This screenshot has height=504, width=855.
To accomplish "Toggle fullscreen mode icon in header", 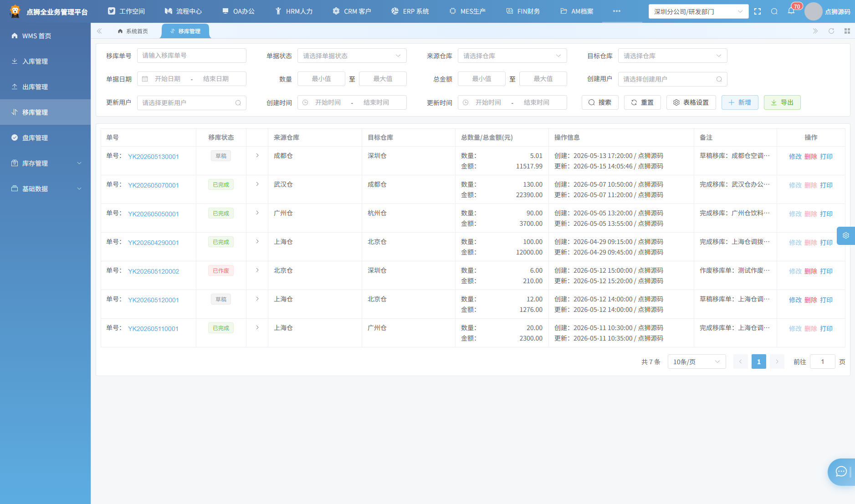I will [758, 11].
